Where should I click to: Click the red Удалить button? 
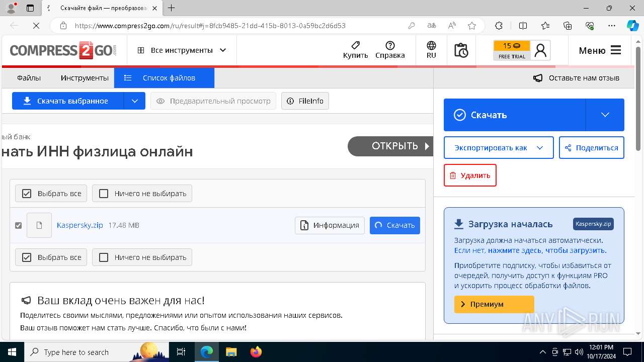[x=470, y=175]
